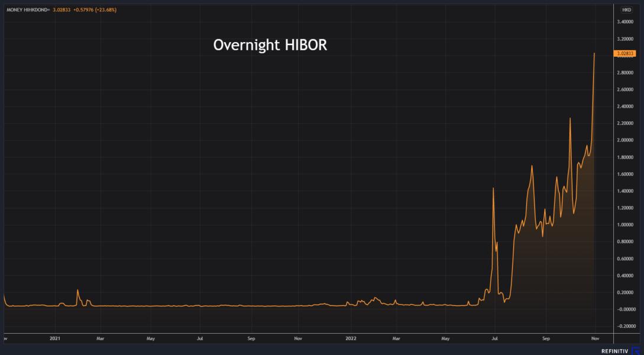
Task: Select the Nov label on the time axis
Action: (595, 339)
